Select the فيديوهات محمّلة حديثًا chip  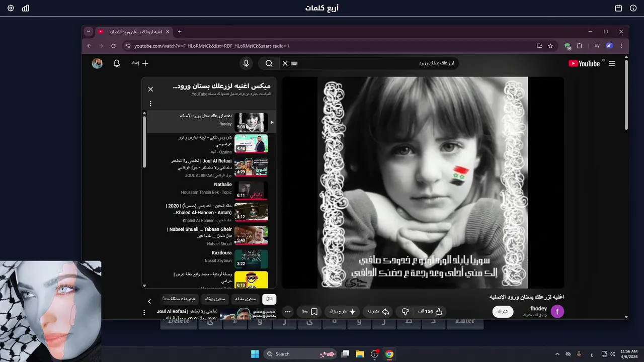click(179, 299)
